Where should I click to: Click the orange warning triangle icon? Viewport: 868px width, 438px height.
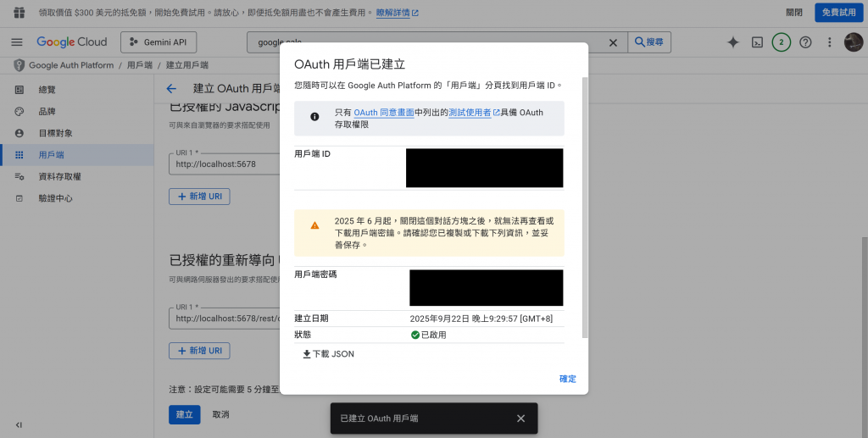pos(314,225)
